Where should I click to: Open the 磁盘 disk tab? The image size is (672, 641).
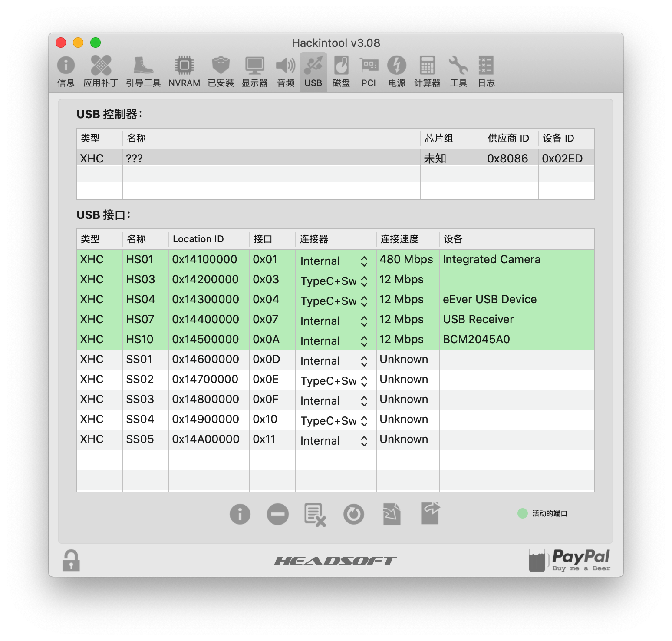(x=341, y=72)
